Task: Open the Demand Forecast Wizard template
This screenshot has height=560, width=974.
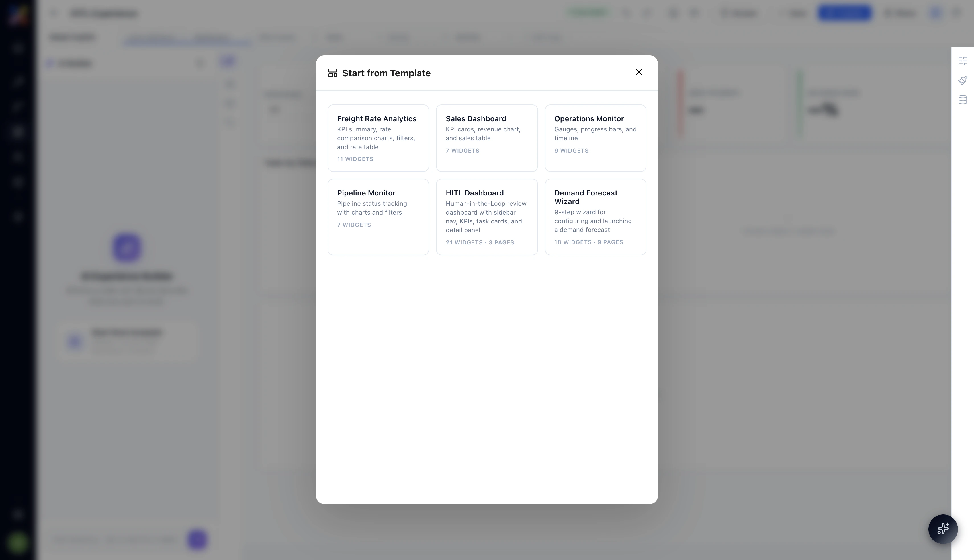Action: (595, 217)
